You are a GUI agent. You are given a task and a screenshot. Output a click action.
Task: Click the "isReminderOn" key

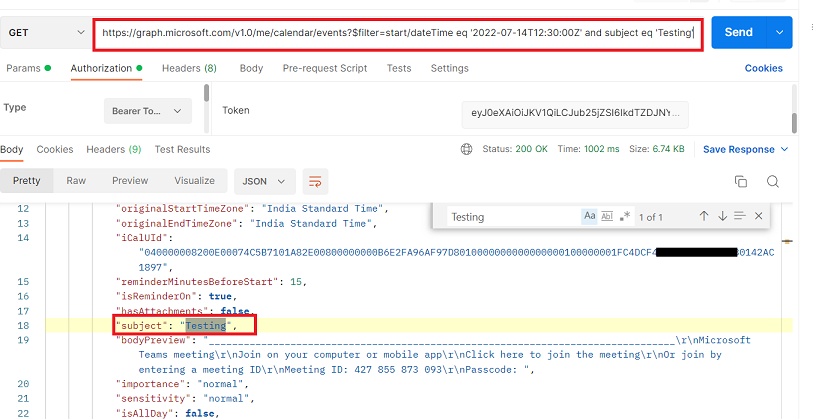tap(156, 296)
